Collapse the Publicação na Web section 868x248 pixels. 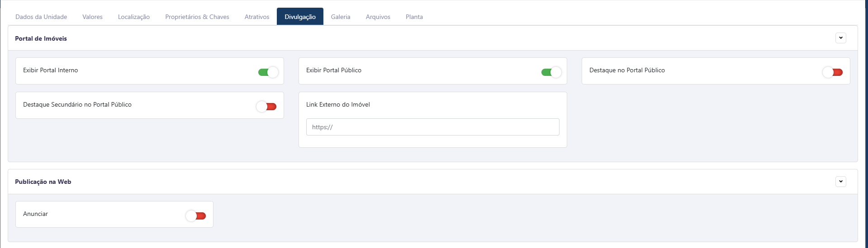(x=841, y=182)
